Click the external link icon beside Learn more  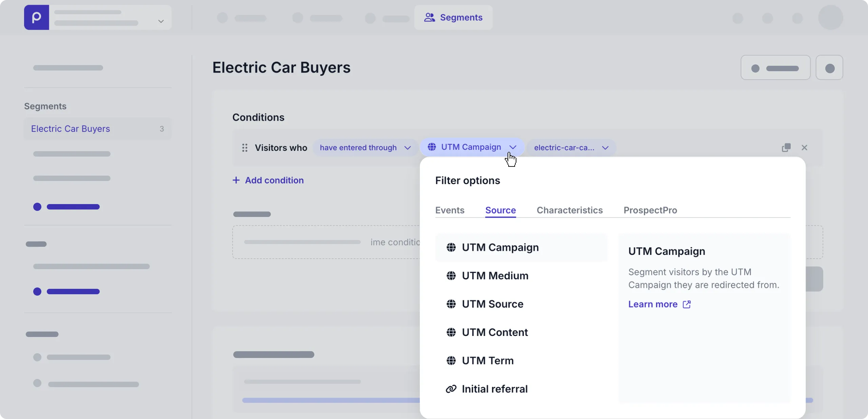point(687,304)
